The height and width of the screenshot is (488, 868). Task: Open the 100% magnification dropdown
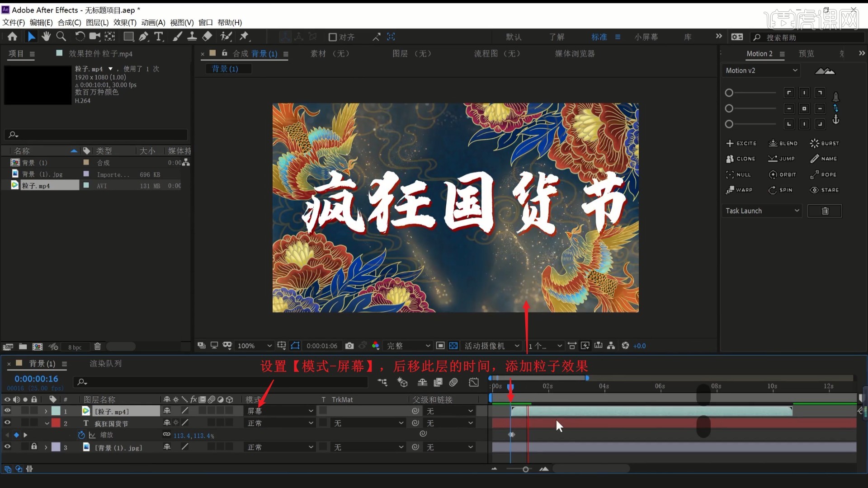[x=255, y=346]
